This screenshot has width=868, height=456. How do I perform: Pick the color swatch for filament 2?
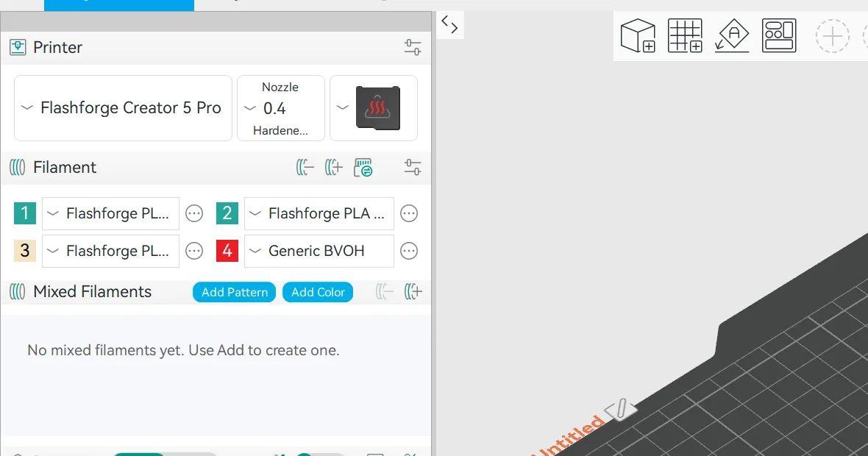click(227, 213)
